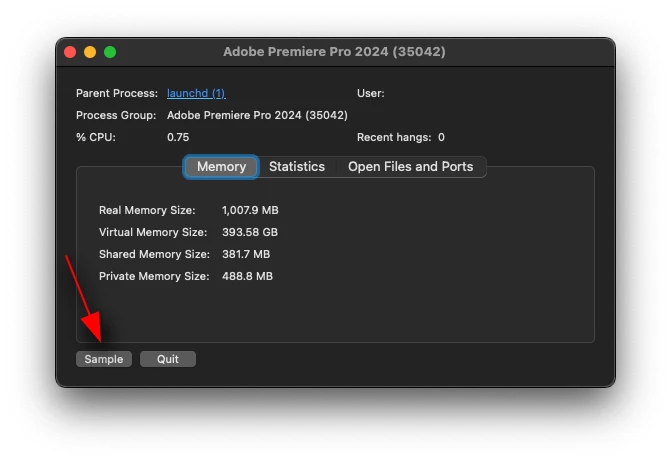Image resolution: width=671 pixels, height=461 pixels.
Task: Click the User label
Action: point(371,93)
